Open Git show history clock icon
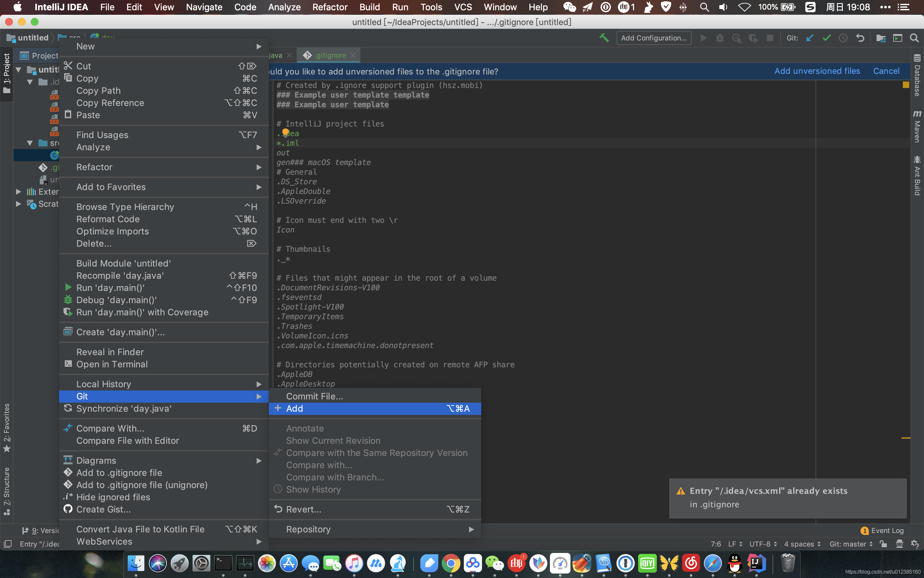This screenshot has width=924, height=578. (x=843, y=38)
